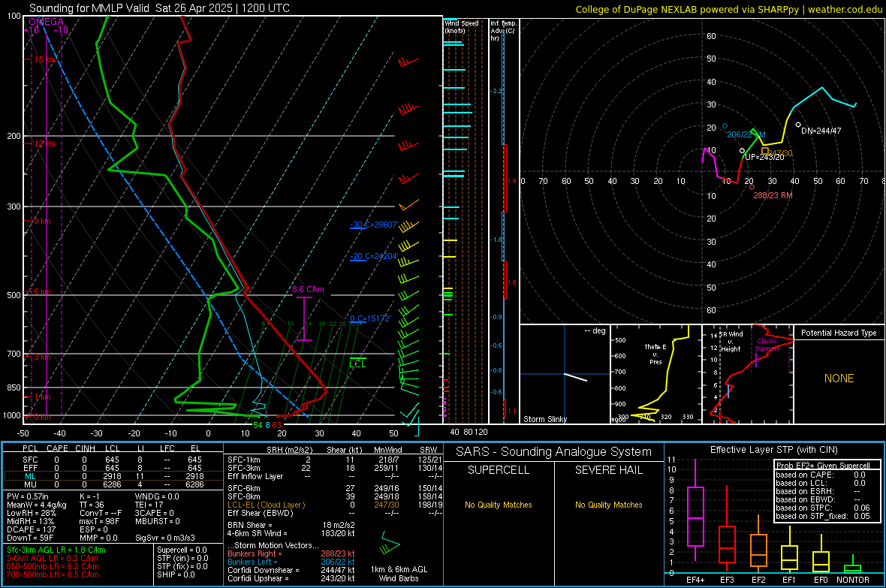Click the 'Prob EF2+ Given Supercell' box header
The image size is (886, 588).
(823, 466)
